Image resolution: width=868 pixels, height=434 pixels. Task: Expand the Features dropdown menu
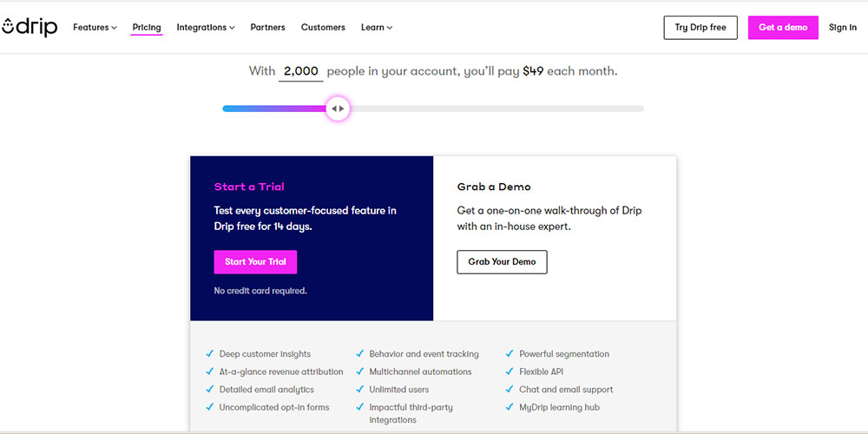[95, 27]
